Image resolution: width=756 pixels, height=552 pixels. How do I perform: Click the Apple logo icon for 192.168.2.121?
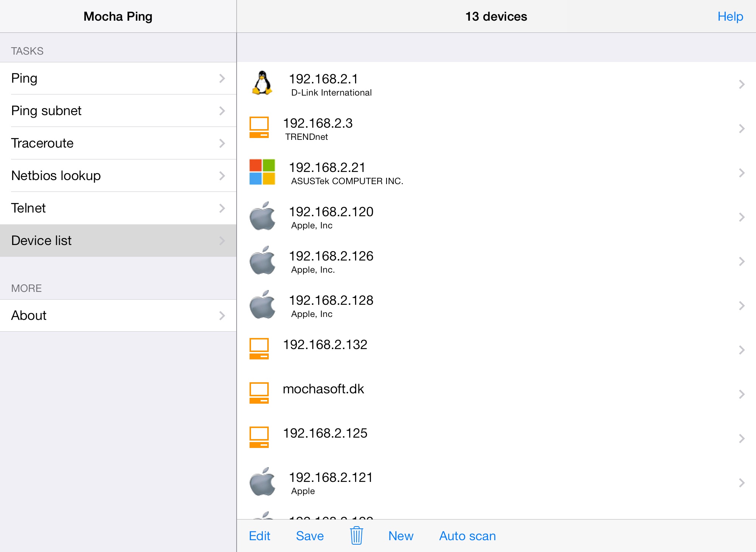pyautogui.click(x=262, y=482)
